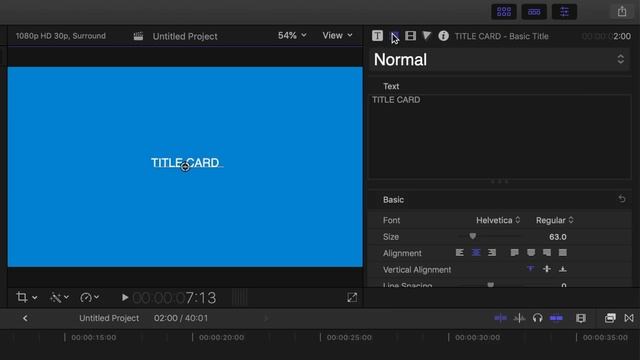Toggle video and audio skimming

(500, 318)
